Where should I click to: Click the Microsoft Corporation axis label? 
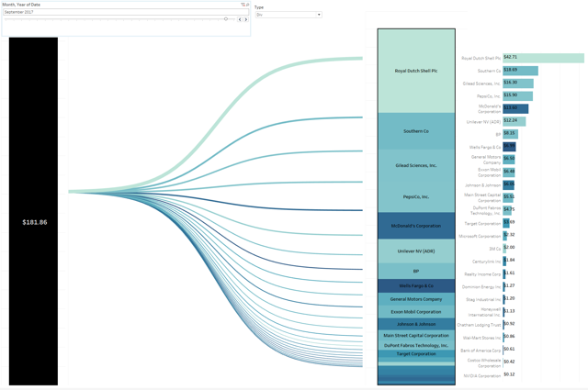(480, 237)
